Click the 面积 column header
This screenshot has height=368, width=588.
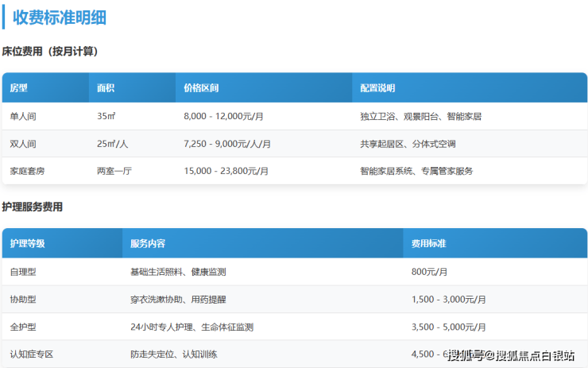point(106,88)
